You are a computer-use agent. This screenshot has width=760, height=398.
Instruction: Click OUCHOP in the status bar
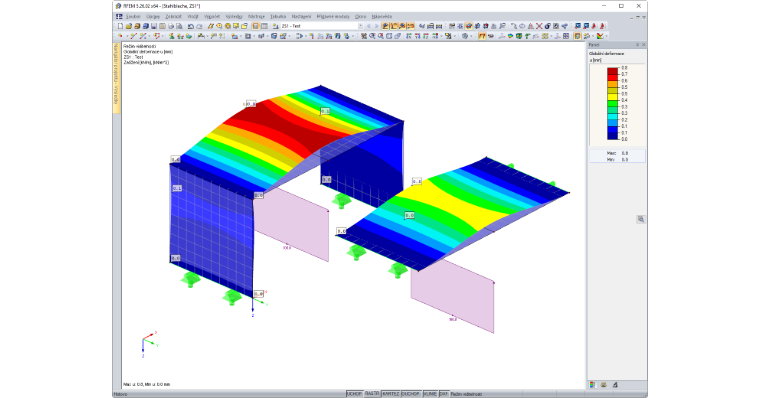411,394
